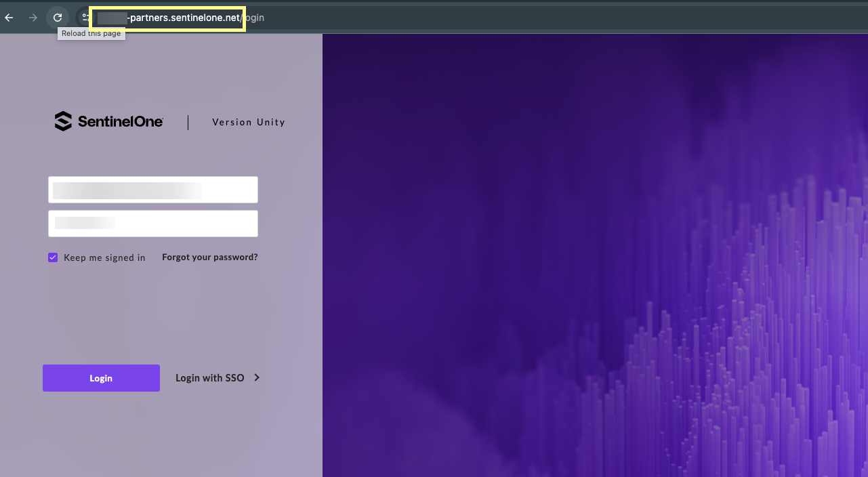Open the Forgot your password link

click(210, 257)
